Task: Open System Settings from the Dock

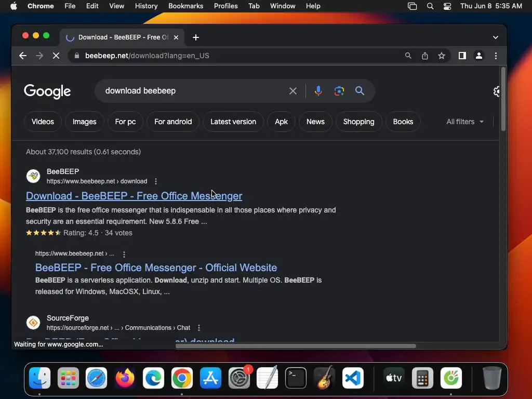Action: pyautogui.click(x=239, y=378)
